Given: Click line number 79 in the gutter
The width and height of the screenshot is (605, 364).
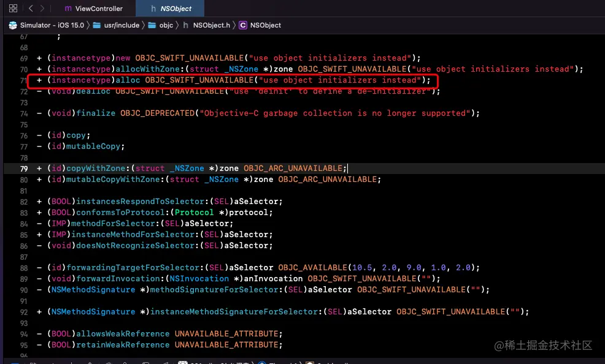Looking at the screenshot, I should (x=24, y=169).
